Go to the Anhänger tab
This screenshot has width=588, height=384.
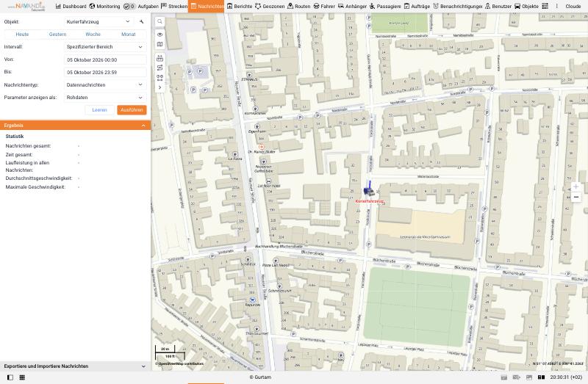(x=353, y=6)
